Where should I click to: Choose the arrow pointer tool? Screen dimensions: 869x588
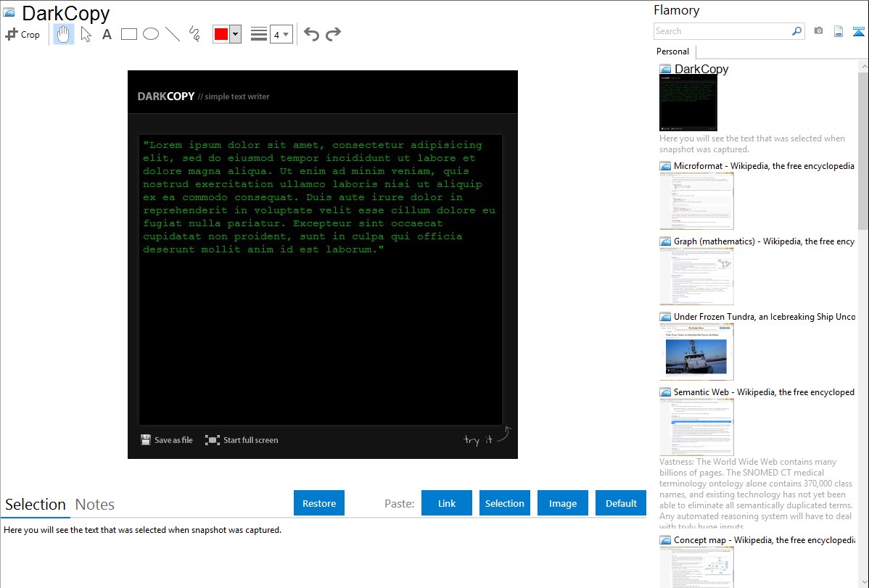(86, 34)
